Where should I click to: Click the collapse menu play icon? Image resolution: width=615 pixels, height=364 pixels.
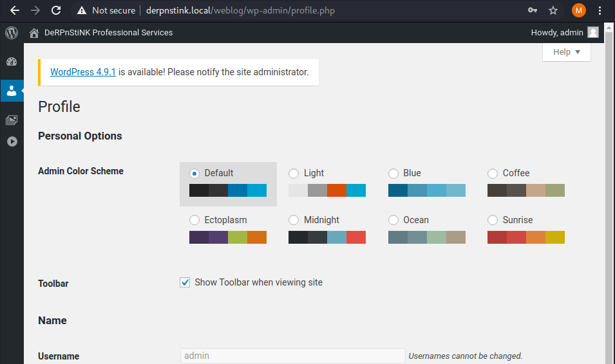point(12,141)
